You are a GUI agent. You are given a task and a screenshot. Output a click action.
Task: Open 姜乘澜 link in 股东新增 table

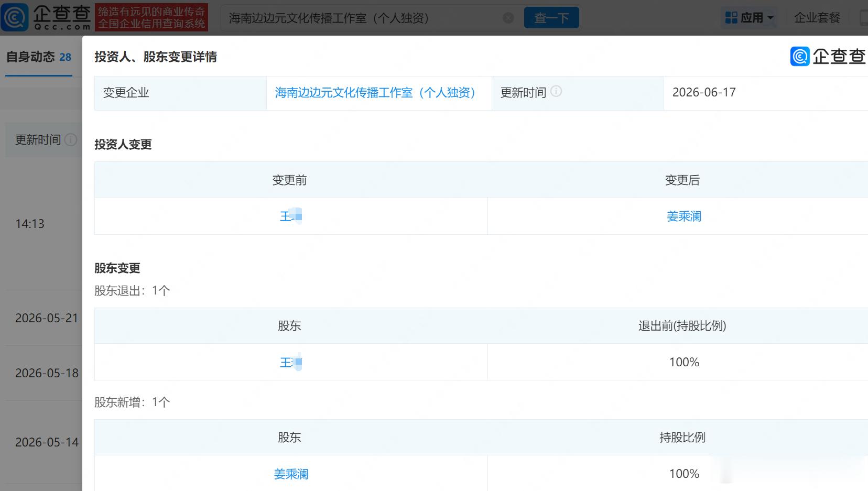[291, 474]
